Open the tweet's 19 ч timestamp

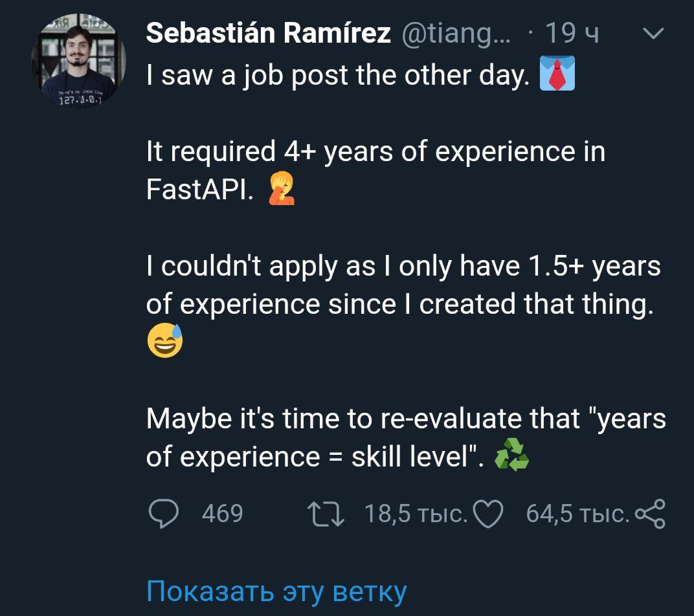[x=572, y=34]
